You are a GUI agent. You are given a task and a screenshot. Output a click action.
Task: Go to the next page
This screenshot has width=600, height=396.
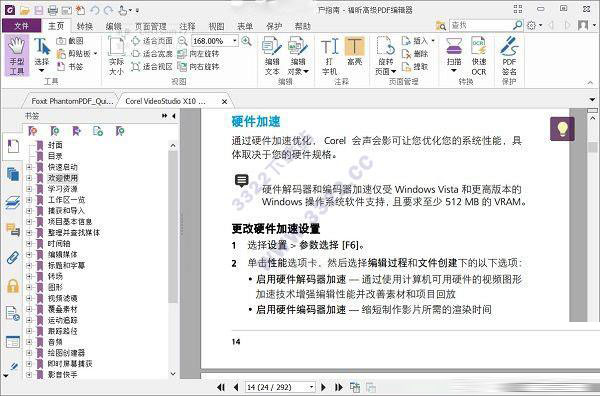pyautogui.click(x=323, y=387)
